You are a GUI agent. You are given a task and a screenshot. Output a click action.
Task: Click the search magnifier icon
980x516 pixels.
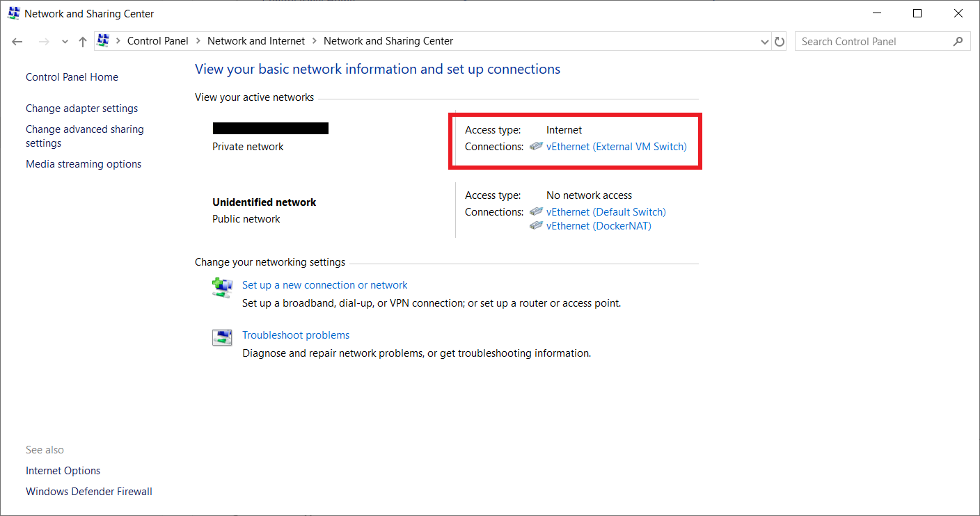[958, 42]
